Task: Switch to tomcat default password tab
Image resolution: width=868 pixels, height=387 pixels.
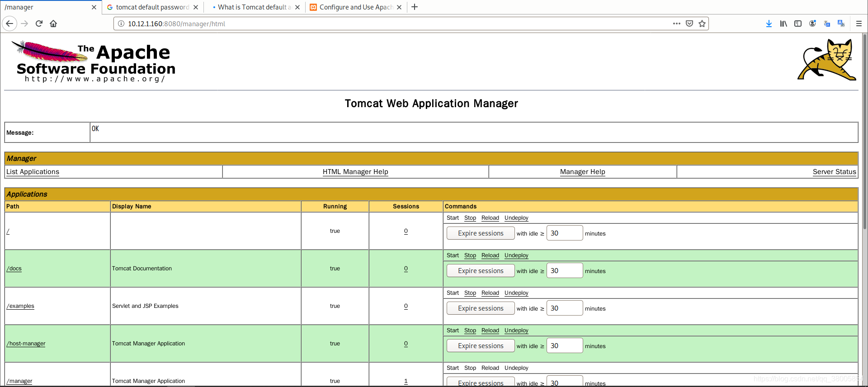Action: click(x=152, y=7)
